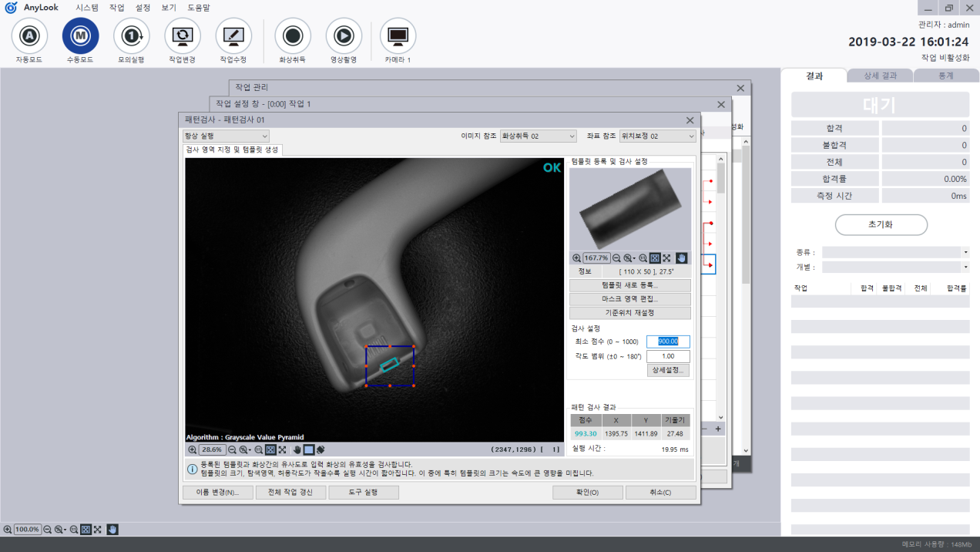Image resolution: width=980 pixels, height=552 pixels.
Task: Start 영상촬영 video recording
Action: pos(344,36)
